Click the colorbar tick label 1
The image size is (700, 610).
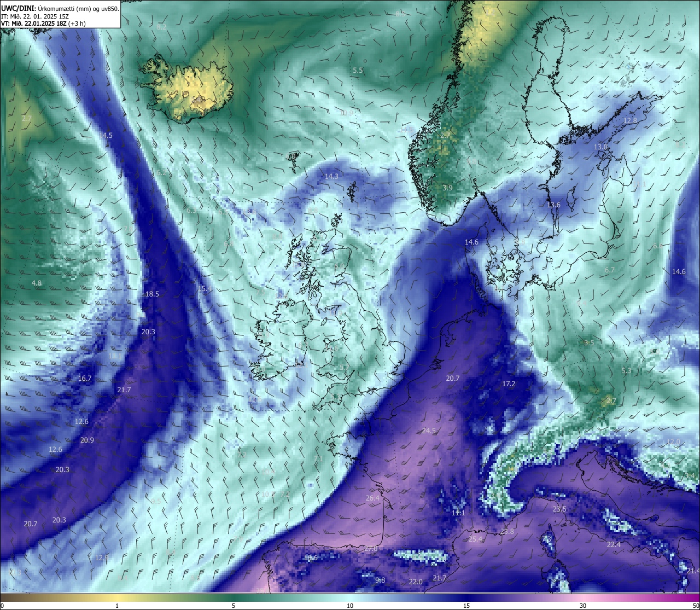point(117,606)
